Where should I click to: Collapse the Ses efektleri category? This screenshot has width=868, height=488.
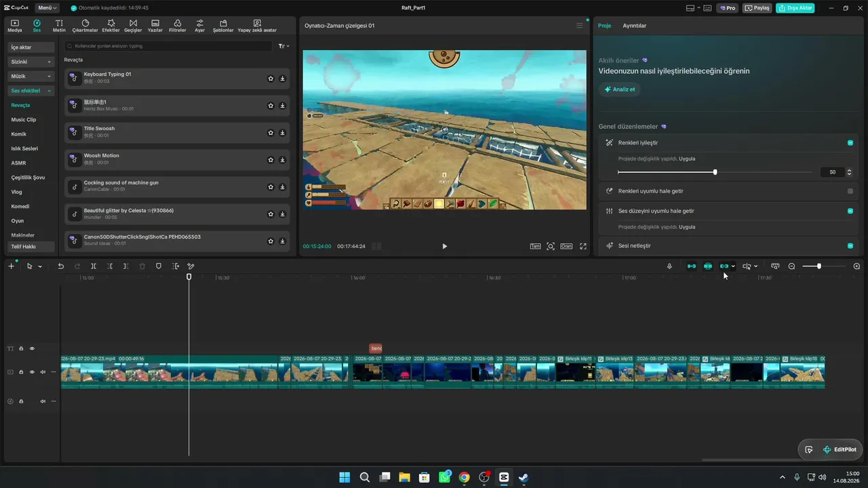tap(31, 90)
